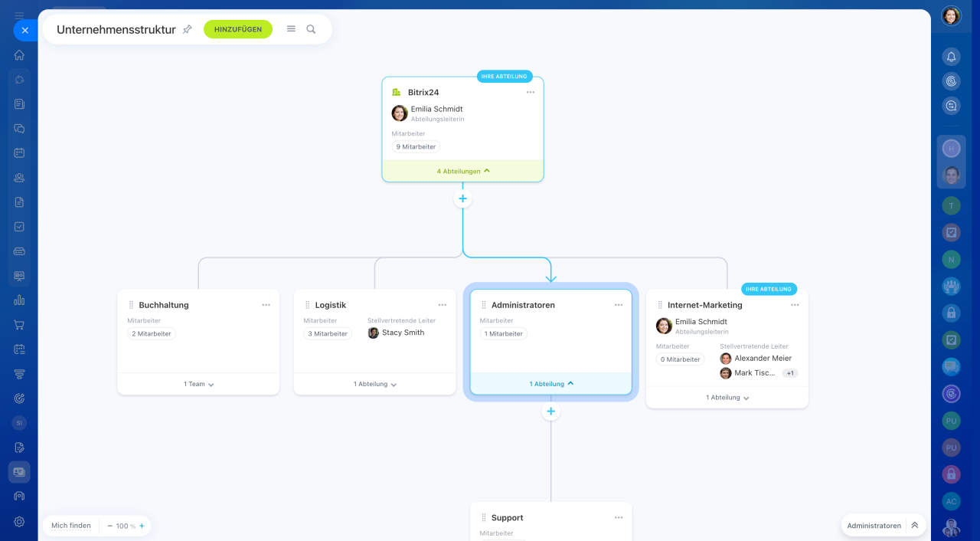The width and height of the screenshot is (980, 541).
Task: Open the settings gear at the sidebar bottom
Action: [x=19, y=522]
